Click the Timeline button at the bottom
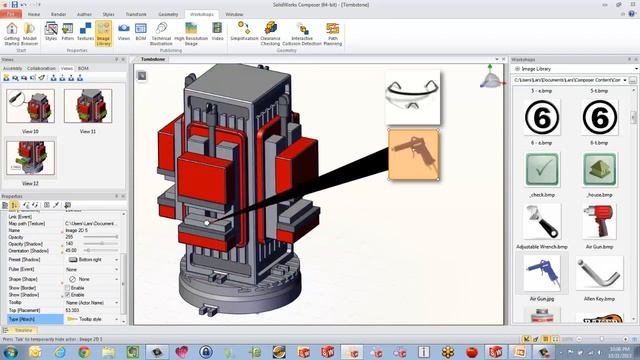 [x=20, y=330]
